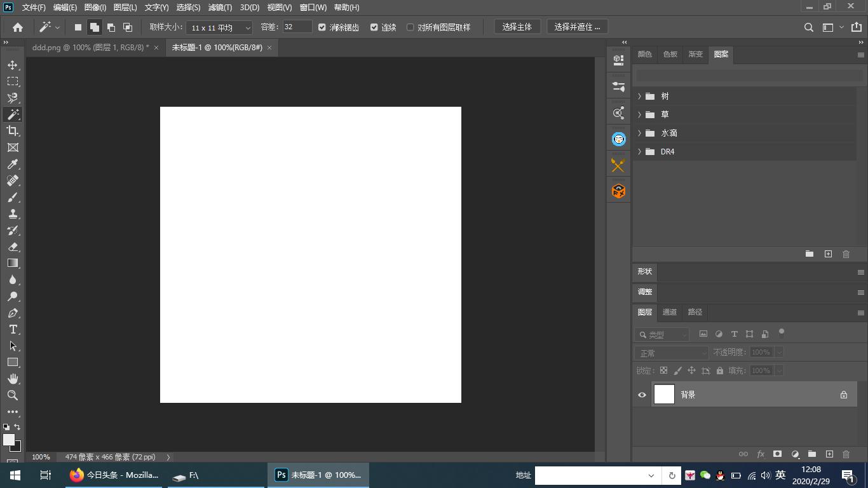Viewport: 868px width, 488px height.
Task: Select the Zoom tool
Action: [x=13, y=395]
